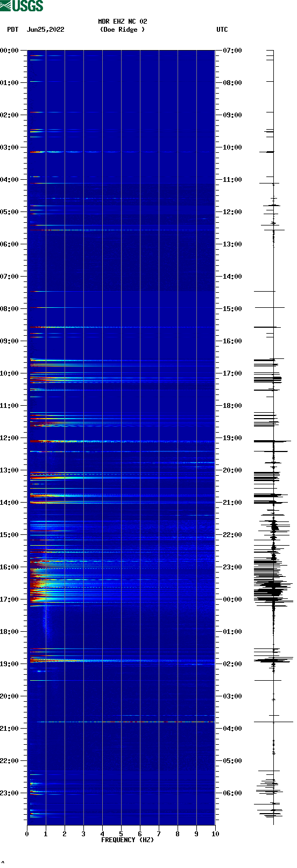The height and width of the screenshot is (868, 297).
Task: Click the UTC '07:00' time label
Action: (x=232, y=51)
